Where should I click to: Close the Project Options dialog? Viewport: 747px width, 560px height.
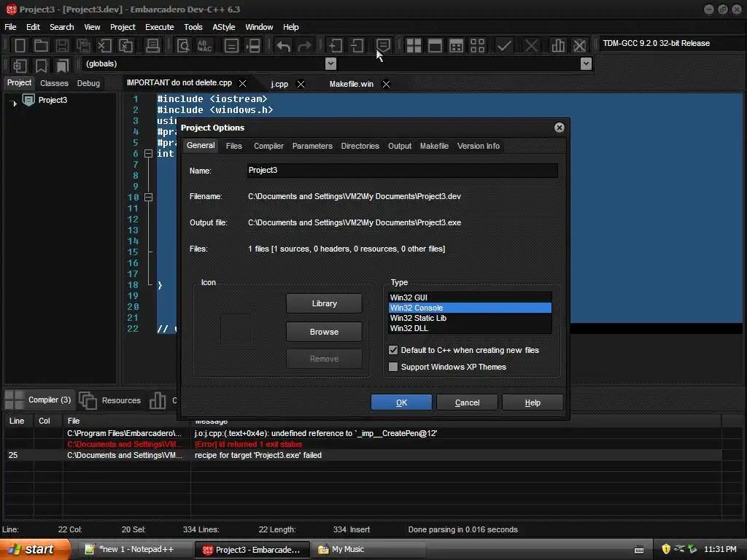pos(560,128)
